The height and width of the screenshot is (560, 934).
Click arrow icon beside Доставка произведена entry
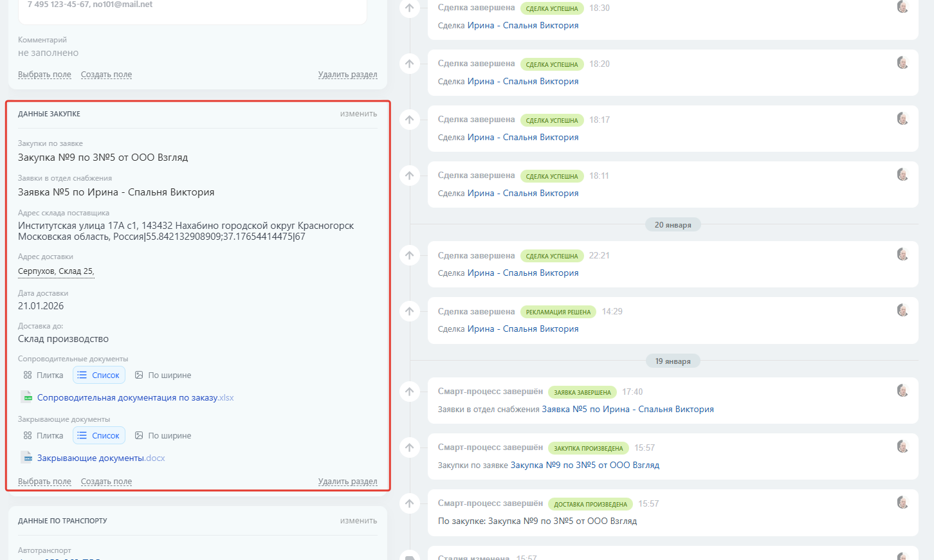(410, 503)
